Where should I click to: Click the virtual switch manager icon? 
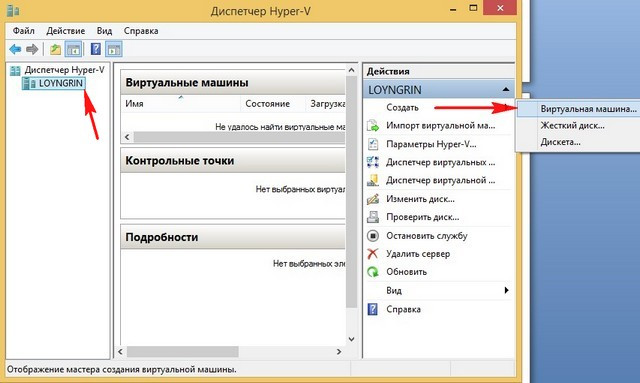point(373,162)
